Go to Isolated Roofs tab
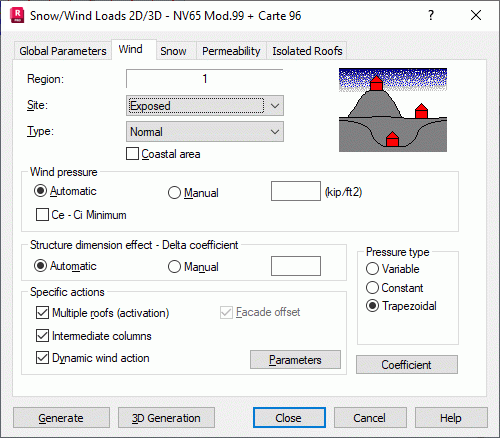 307,51
